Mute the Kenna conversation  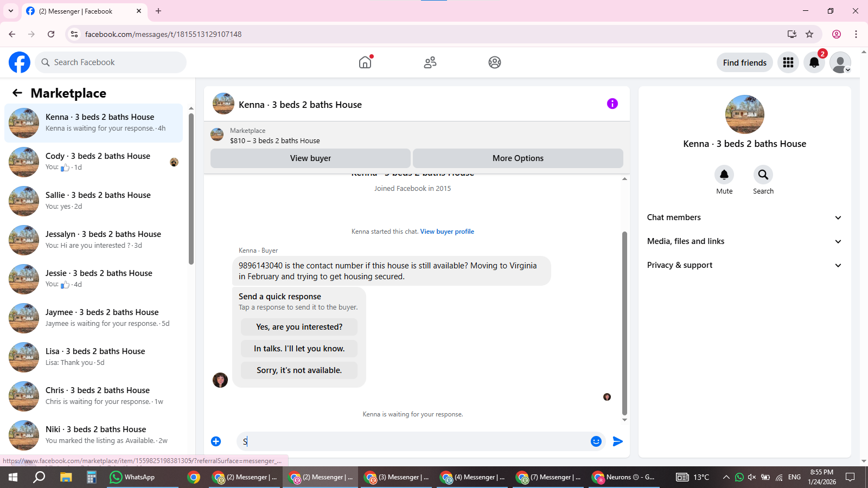[724, 175]
